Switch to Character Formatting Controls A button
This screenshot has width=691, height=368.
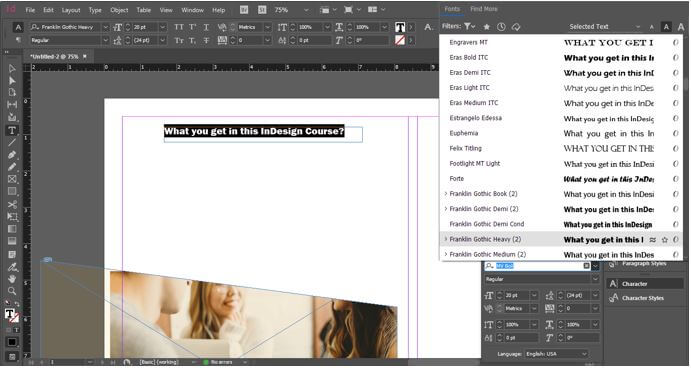(x=18, y=27)
